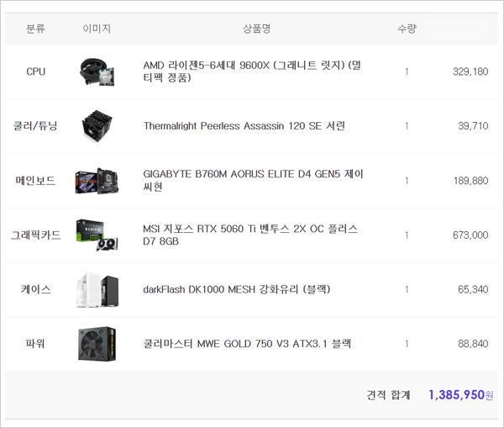Open Thermalright Peerless Assassin 120 SE link
504x428 pixels.
pyautogui.click(x=244, y=126)
